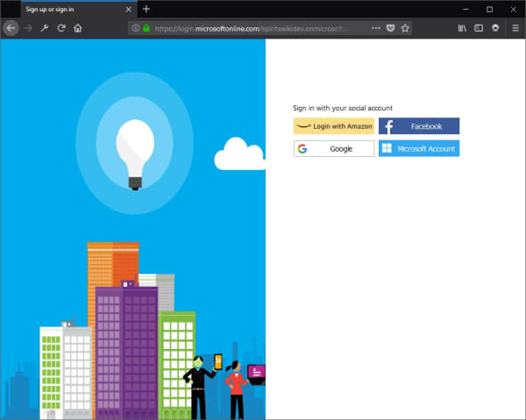Open the developer tools wrench icon
This screenshot has height=420, width=526.
(x=45, y=28)
